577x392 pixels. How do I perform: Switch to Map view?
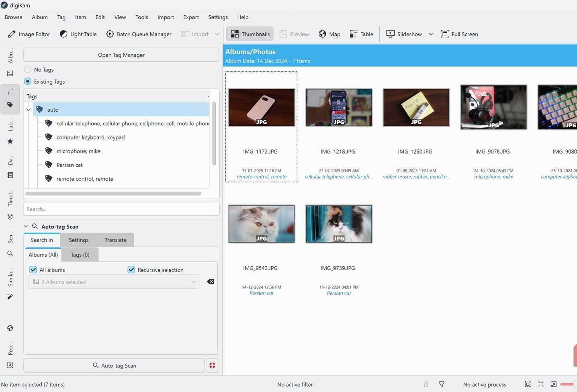pyautogui.click(x=329, y=34)
